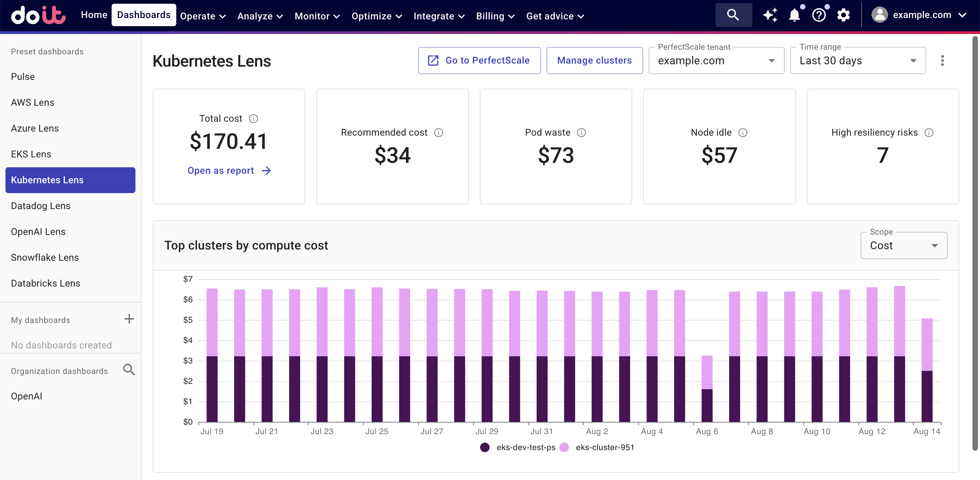Image resolution: width=980 pixels, height=480 pixels.
Task: Open the PerfectScale tenant dropdown
Action: (716, 61)
